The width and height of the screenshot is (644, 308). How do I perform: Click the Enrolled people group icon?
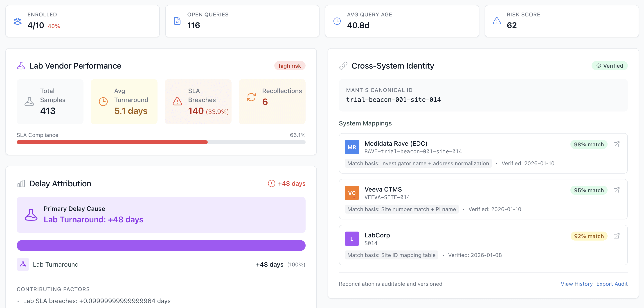pyautogui.click(x=18, y=21)
